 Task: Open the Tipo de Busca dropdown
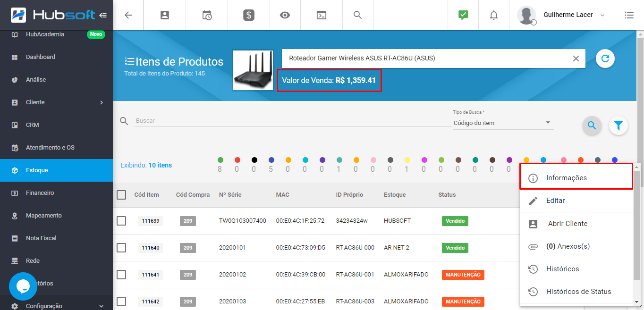pyautogui.click(x=503, y=123)
